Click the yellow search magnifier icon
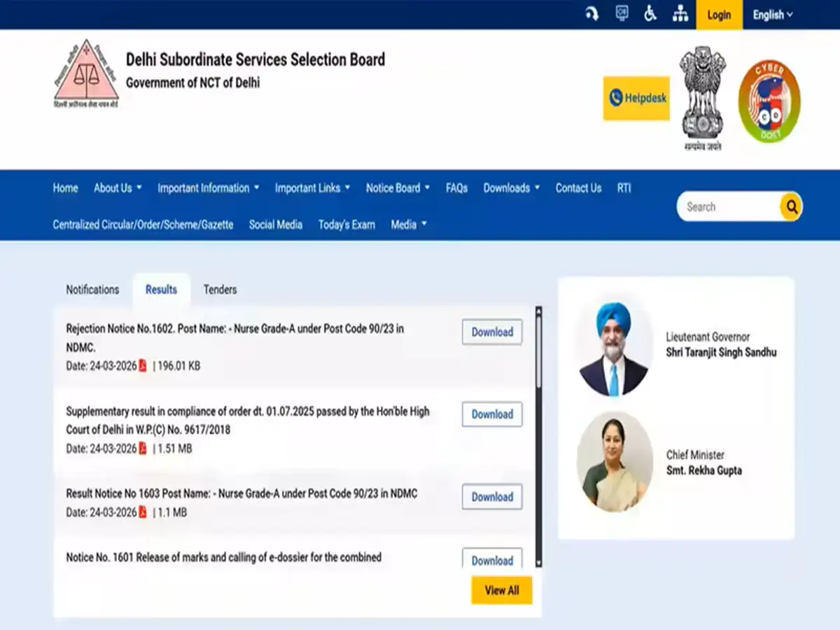 [791, 207]
